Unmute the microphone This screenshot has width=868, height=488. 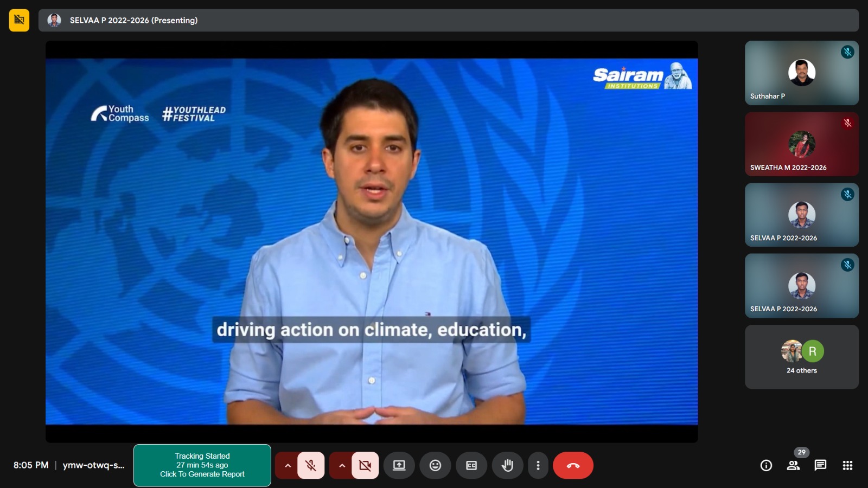[x=311, y=465]
